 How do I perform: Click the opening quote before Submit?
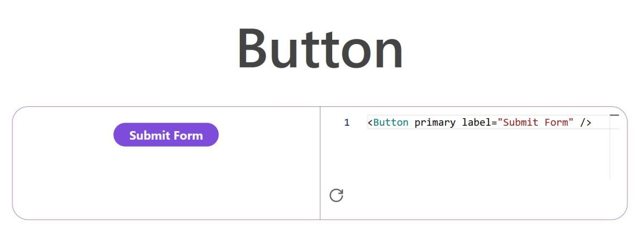500,122
